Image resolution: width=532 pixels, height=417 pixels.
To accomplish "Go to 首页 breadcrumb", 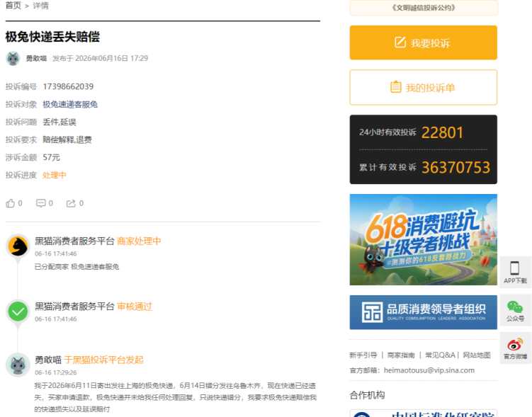I will coord(13,6).
